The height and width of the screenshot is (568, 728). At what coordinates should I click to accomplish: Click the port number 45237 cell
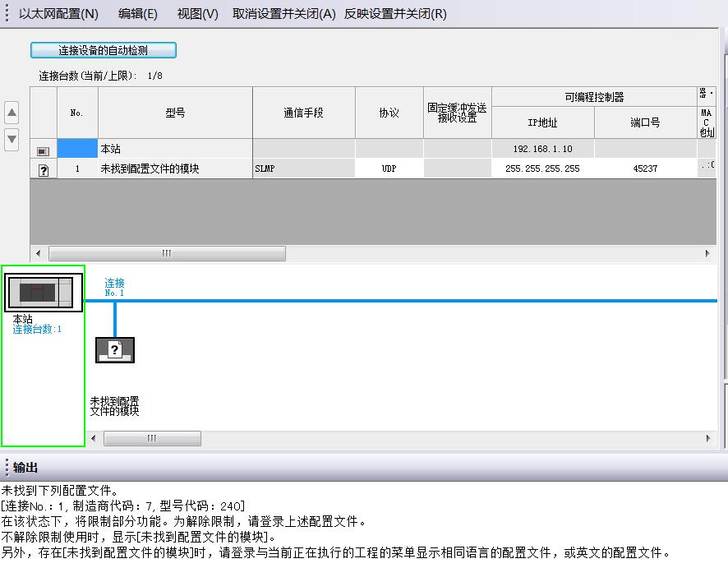coord(644,169)
